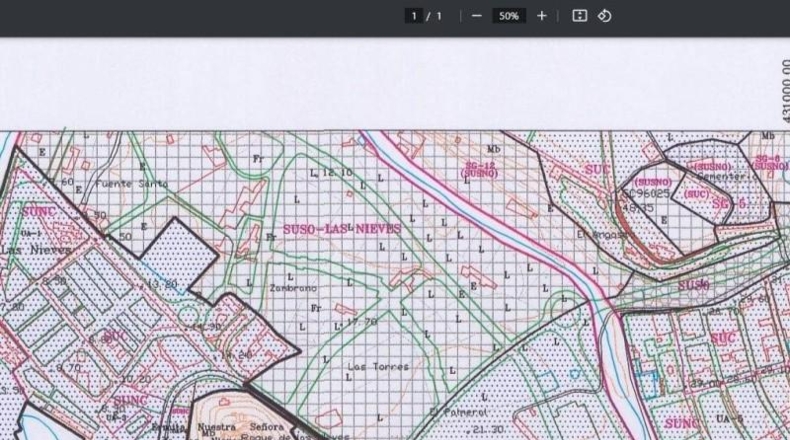Rotate the document counterclockwise
The image size is (790, 440).
pyautogui.click(x=605, y=16)
